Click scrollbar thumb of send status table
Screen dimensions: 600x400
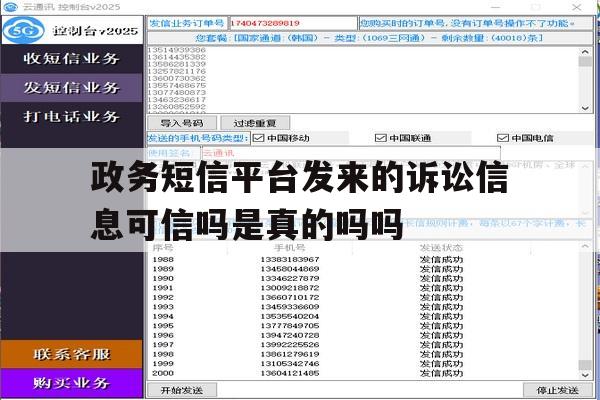[x=585, y=364]
